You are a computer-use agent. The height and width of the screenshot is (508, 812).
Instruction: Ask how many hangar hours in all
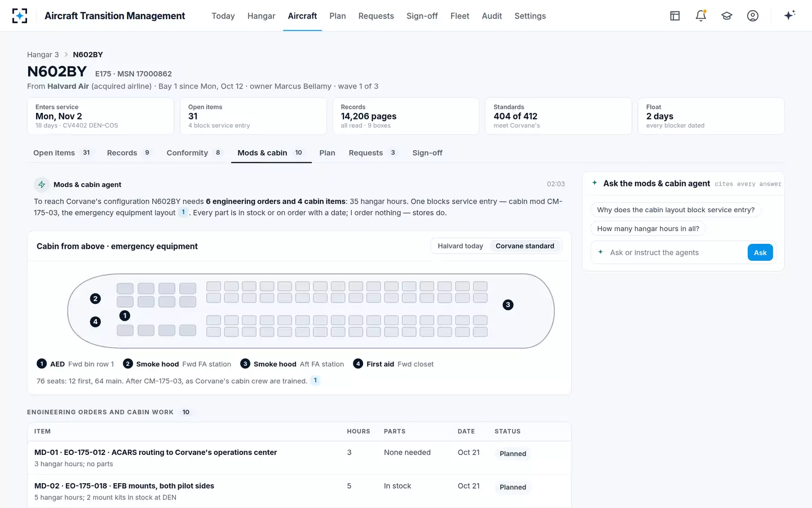[x=648, y=229]
